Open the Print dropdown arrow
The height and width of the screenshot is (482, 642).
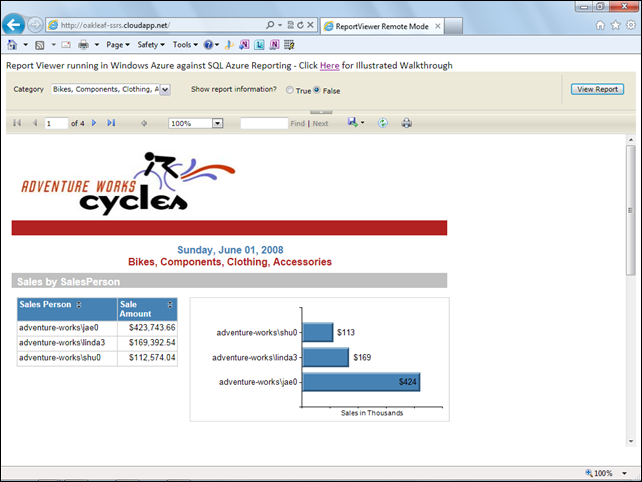pos(97,45)
